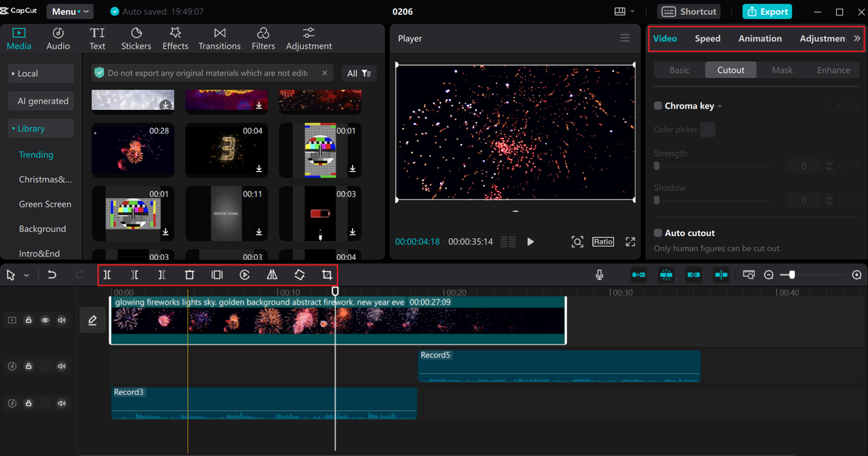Open the All filter dropdown

click(359, 73)
